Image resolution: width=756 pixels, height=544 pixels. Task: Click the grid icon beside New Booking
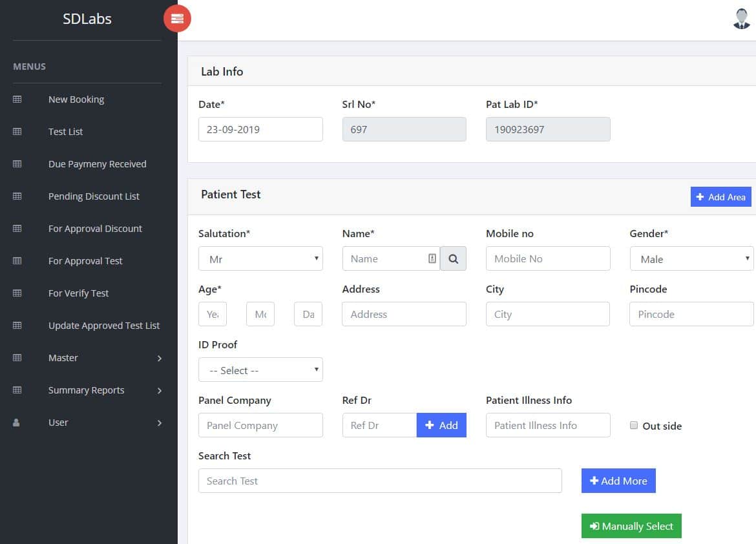17,99
